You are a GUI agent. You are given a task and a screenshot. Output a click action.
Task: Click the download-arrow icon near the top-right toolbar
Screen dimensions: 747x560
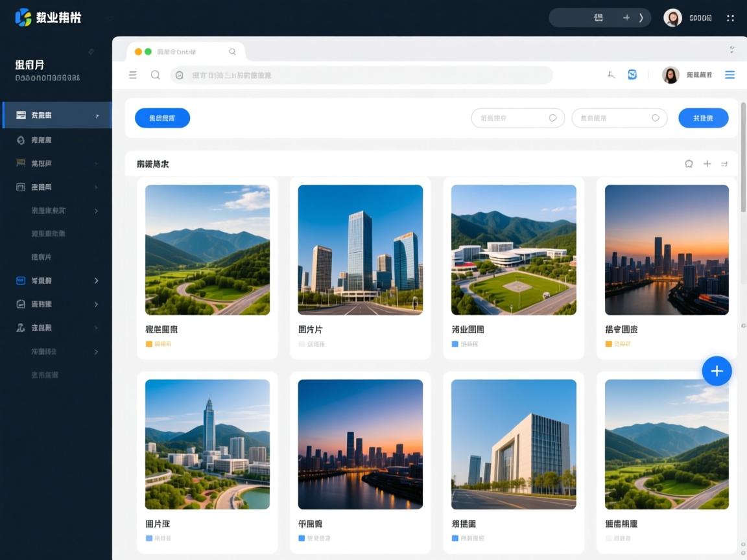(x=610, y=75)
